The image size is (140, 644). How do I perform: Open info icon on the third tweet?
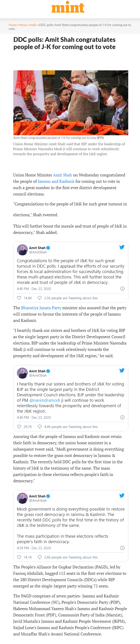[122, 548]
